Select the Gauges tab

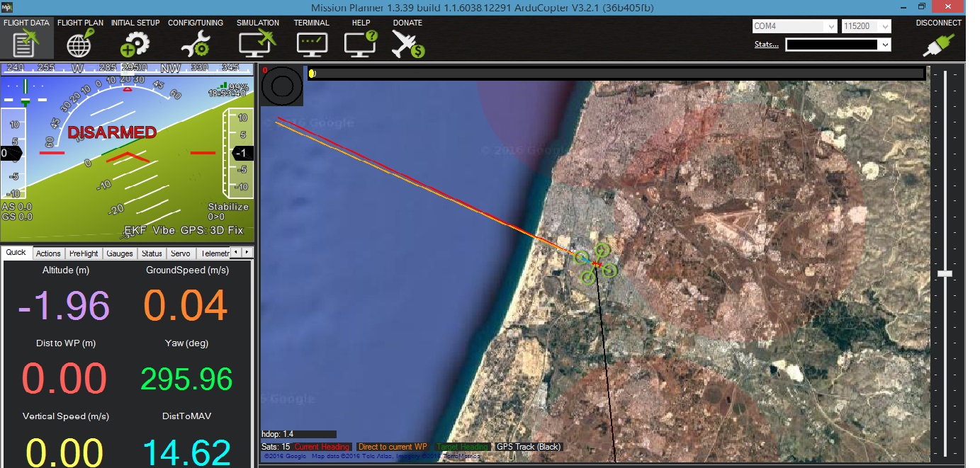point(120,253)
